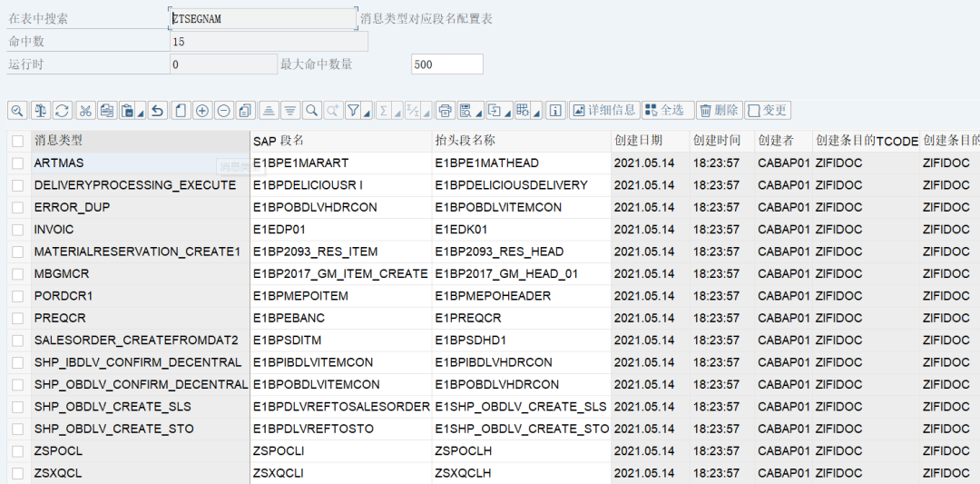Click the 变更 (Change) button

pos(768,111)
